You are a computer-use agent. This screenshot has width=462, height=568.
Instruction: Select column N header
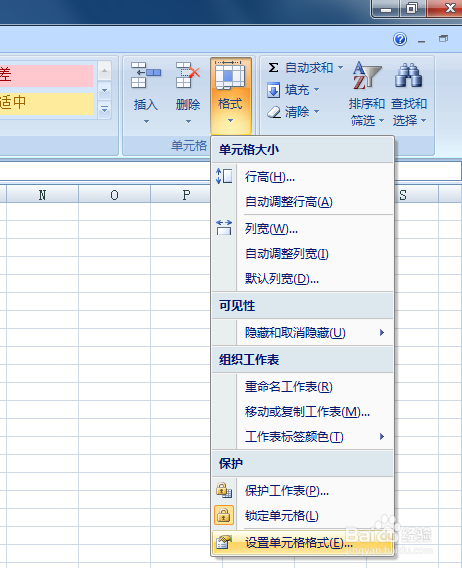[42, 195]
